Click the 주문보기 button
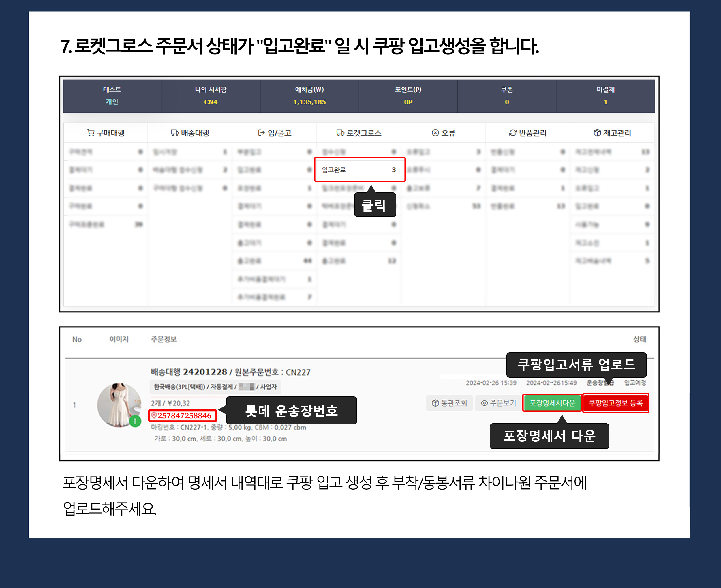This screenshot has width=721, height=588. [498, 403]
